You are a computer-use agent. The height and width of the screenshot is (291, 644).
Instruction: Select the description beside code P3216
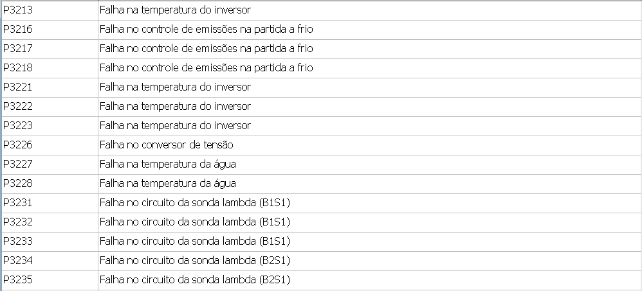[x=206, y=30]
